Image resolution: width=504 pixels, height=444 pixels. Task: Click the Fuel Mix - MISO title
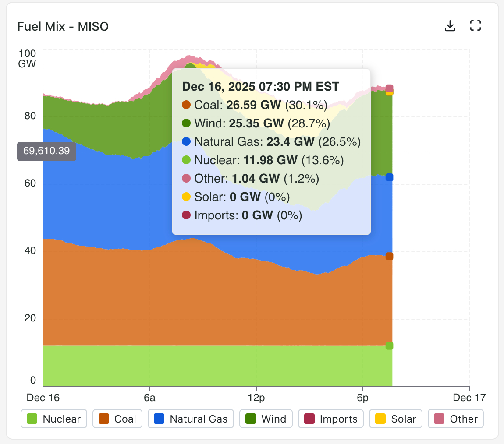click(63, 27)
